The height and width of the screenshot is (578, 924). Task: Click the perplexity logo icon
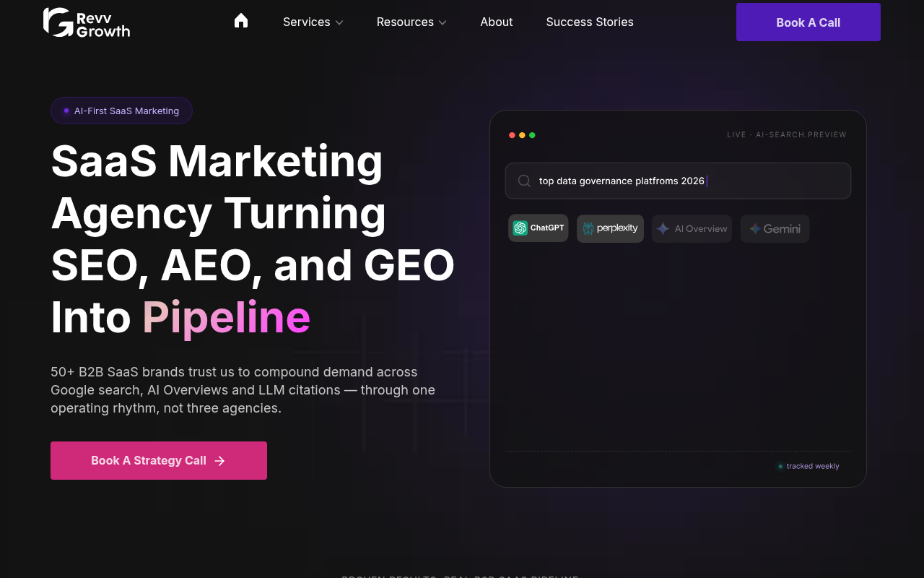click(x=588, y=228)
